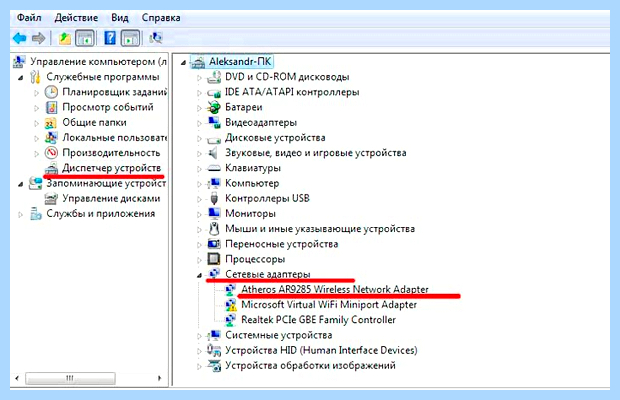620x400 pixels.
Task: Select the Дисковые устройства row
Action: tap(275, 138)
